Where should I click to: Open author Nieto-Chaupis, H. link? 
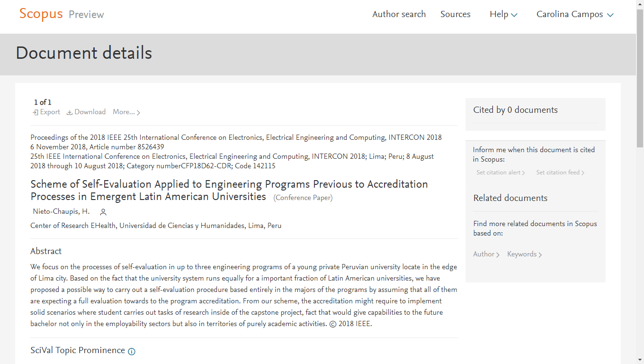(x=61, y=211)
